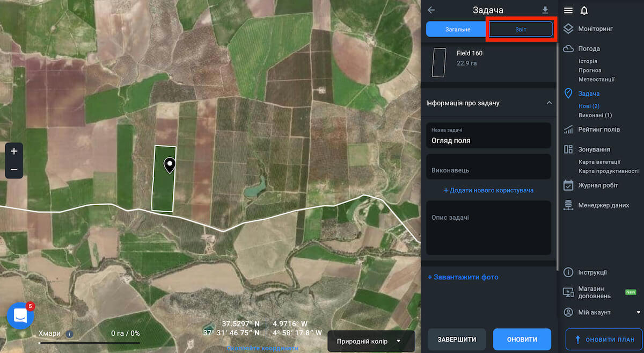Zoom in the map with plus button
This screenshot has height=353, width=644.
click(x=14, y=152)
